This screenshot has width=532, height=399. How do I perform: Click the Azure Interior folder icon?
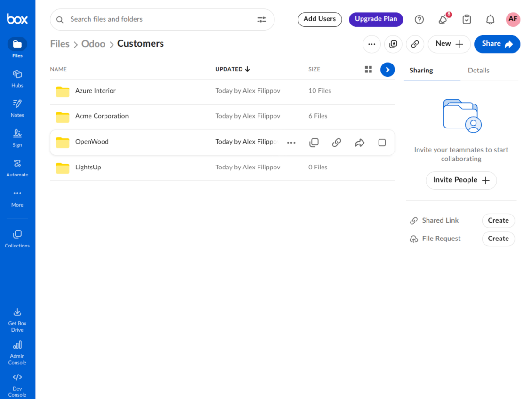coord(63,92)
